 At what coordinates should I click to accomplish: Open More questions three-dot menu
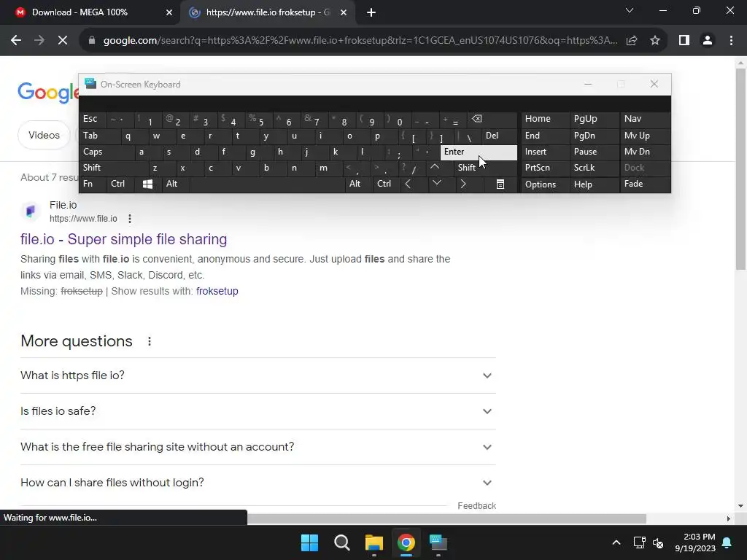click(149, 341)
